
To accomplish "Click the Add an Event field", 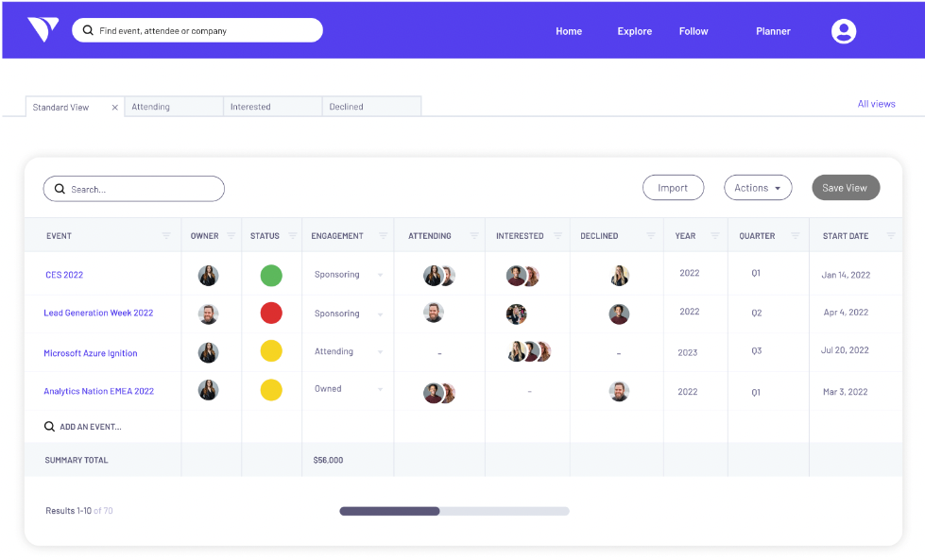I will click(x=103, y=426).
